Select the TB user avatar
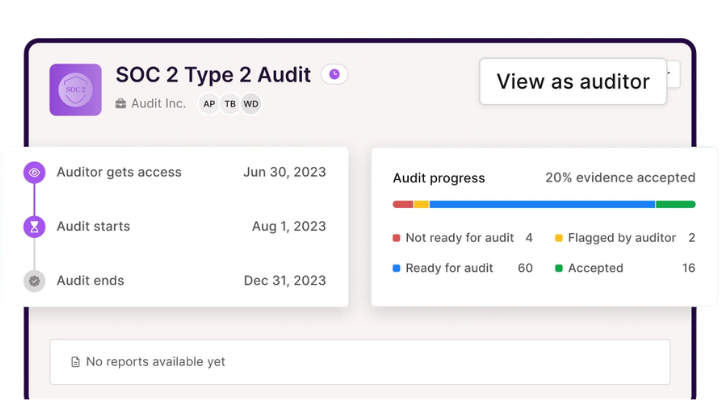This screenshot has width=720, height=400. 230,104
